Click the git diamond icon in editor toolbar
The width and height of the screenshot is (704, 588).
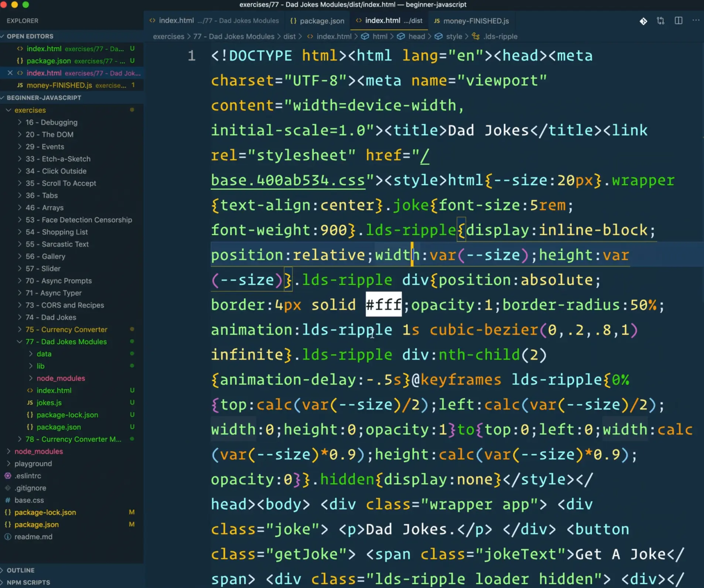[643, 21]
